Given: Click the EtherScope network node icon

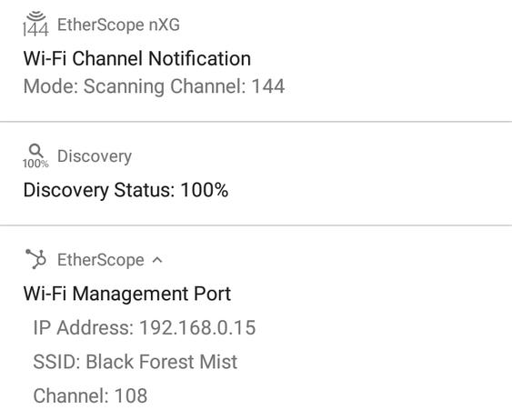Looking at the screenshot, I should (35, 259).
